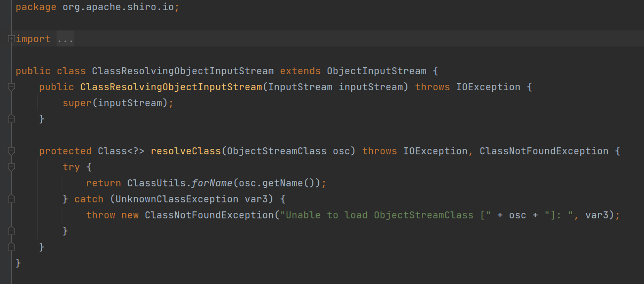Fold the try block using gutter arrow

[11, 167]
